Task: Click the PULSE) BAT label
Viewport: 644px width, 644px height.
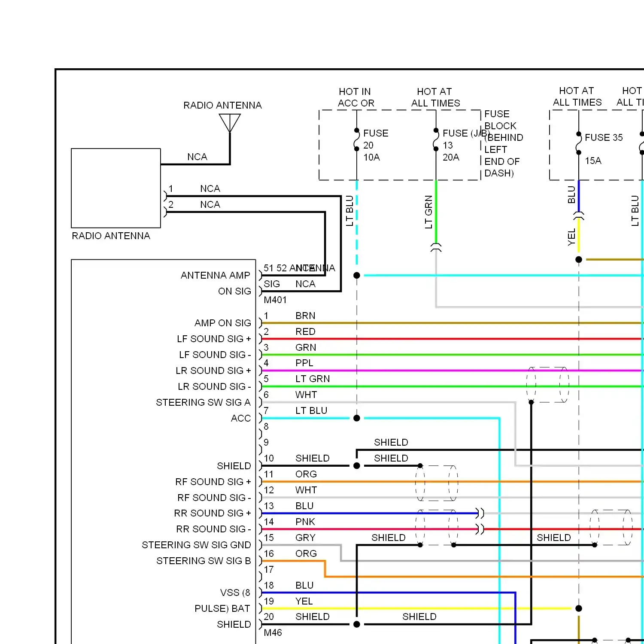Action: (x=222, y=608)
